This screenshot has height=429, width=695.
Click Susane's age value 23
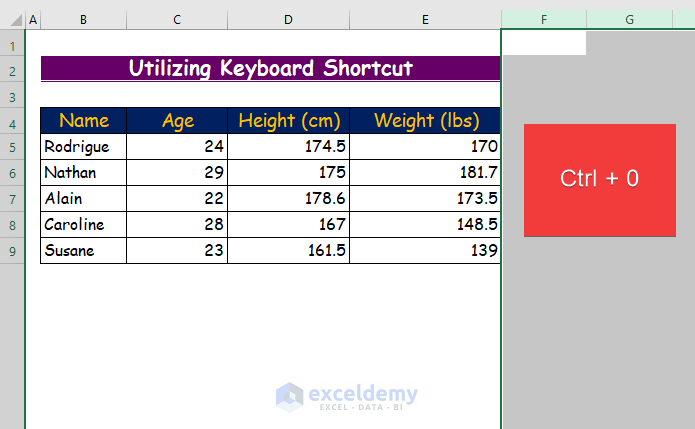click(x=177, y=251)
